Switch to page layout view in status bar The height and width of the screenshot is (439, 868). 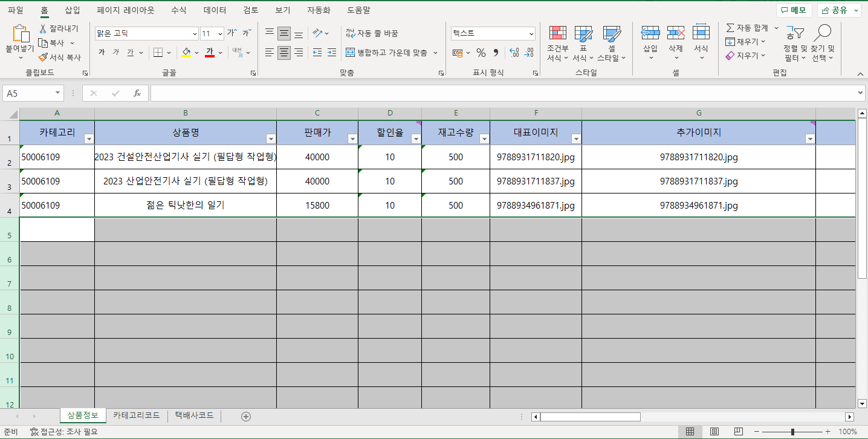tap(714, 432)
